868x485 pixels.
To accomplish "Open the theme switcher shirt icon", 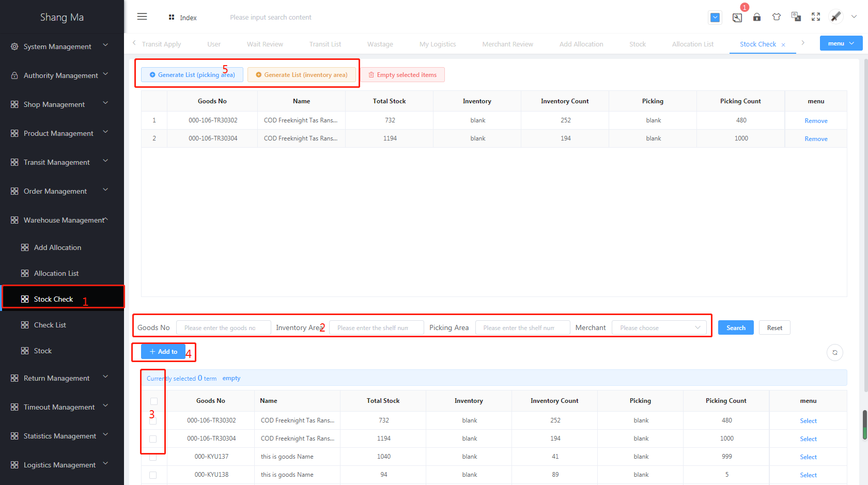I will [777, 17].
